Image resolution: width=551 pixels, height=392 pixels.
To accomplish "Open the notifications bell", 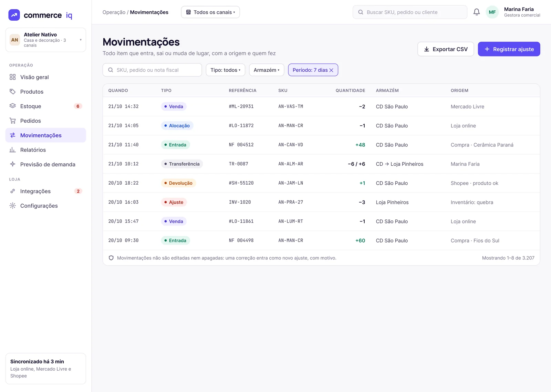I will coord(477,12).
